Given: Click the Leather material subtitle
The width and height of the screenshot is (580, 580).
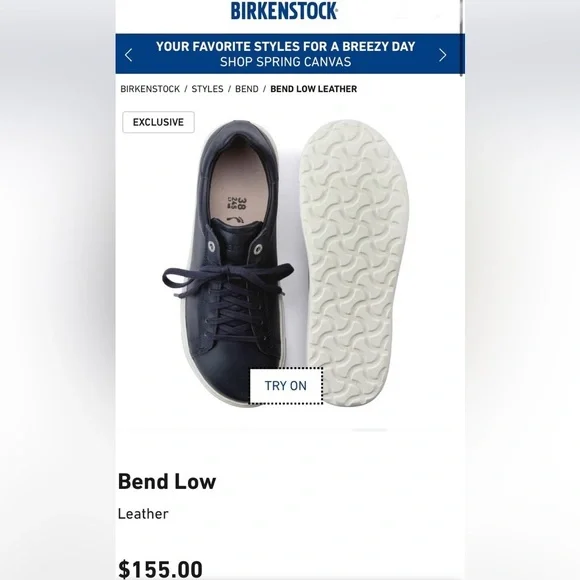Looking at the screenshot, I should point(143,514).
